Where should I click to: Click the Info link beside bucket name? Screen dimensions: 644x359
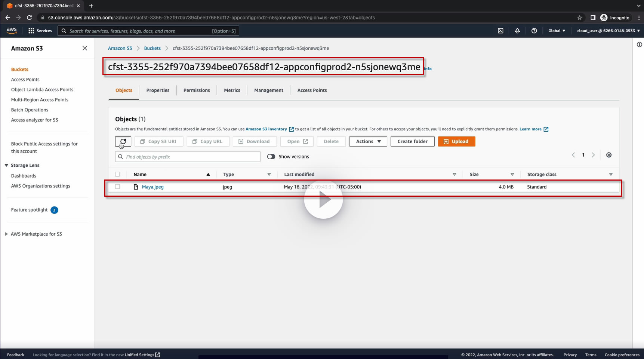pyautogui.click(x=428, y=69)
